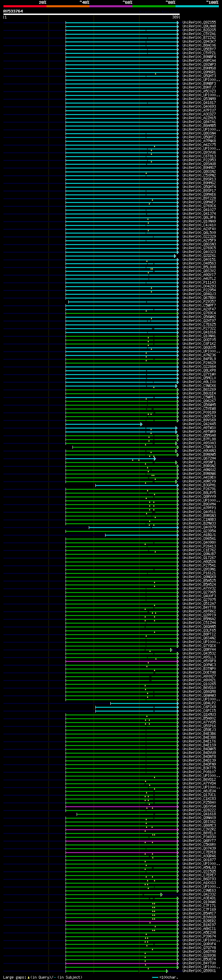
Task: Select the UniRef100_Q53NM9 label
Action: pyautogui.click(x=199, y=99)
